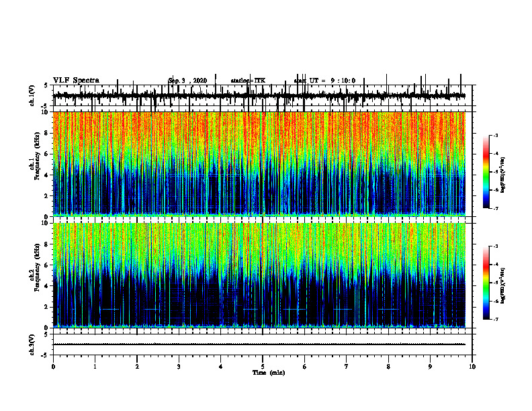The image size is (532, 411).
Task: Click the ch.1 color bar log(PSD) label
Action: [x=502, y=175]
